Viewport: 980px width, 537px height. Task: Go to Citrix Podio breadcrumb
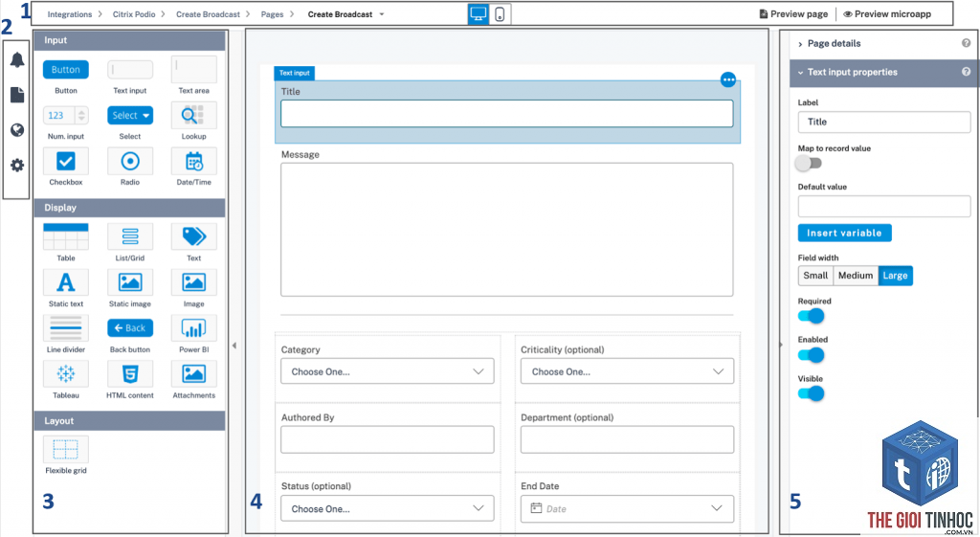(x=134, y=14)
